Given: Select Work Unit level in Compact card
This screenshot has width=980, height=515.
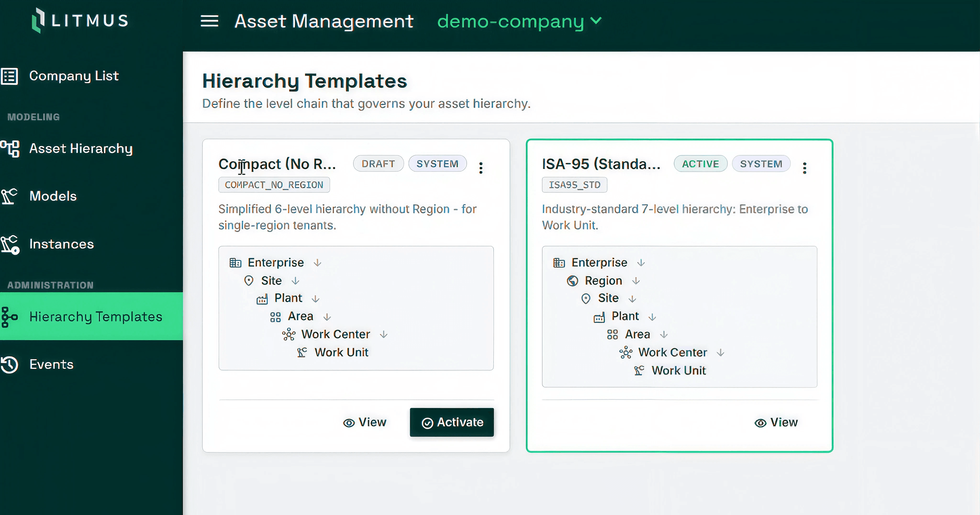Looking at the screenshot, I should (x=341, y=352).
